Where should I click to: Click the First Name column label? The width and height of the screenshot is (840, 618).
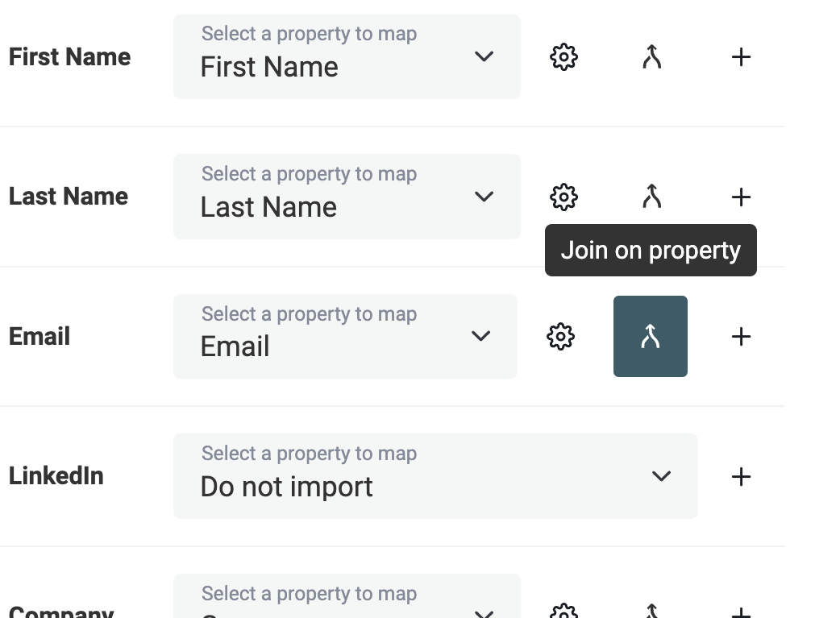[69, 57]
